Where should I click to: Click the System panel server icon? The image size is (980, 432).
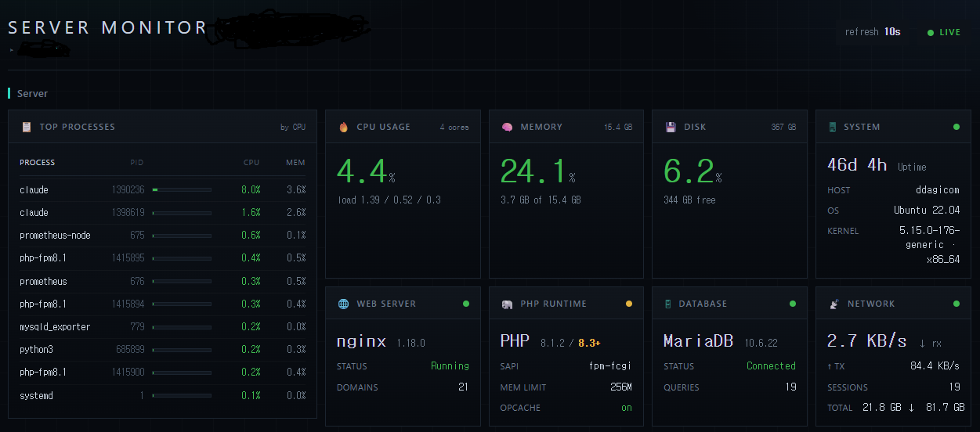833,127
